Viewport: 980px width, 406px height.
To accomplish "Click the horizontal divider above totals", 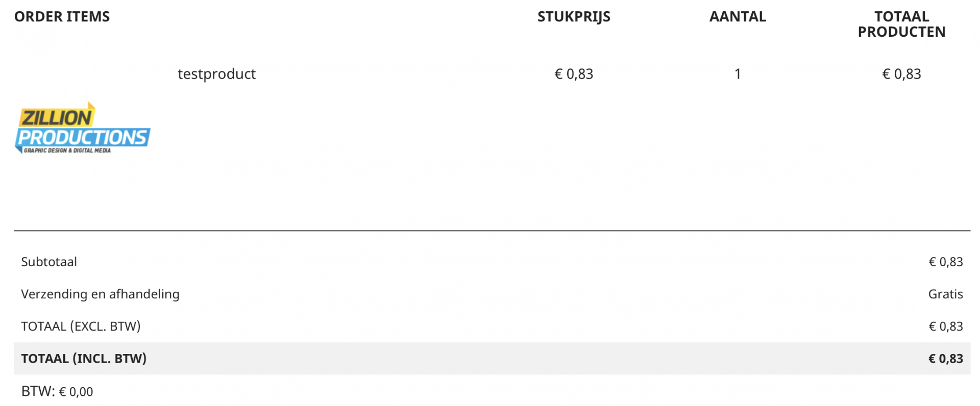I will click(x=492, y=231).
